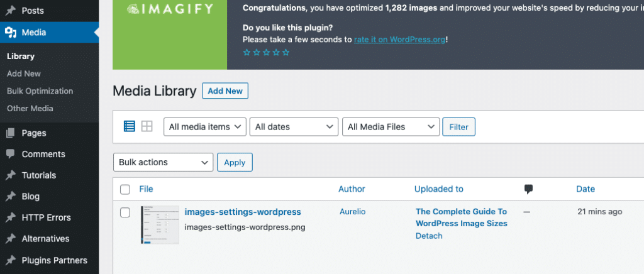The height and width of the screenshot is (274, 644).
Task: Select Library submenu item
Action: coord(21,56)
